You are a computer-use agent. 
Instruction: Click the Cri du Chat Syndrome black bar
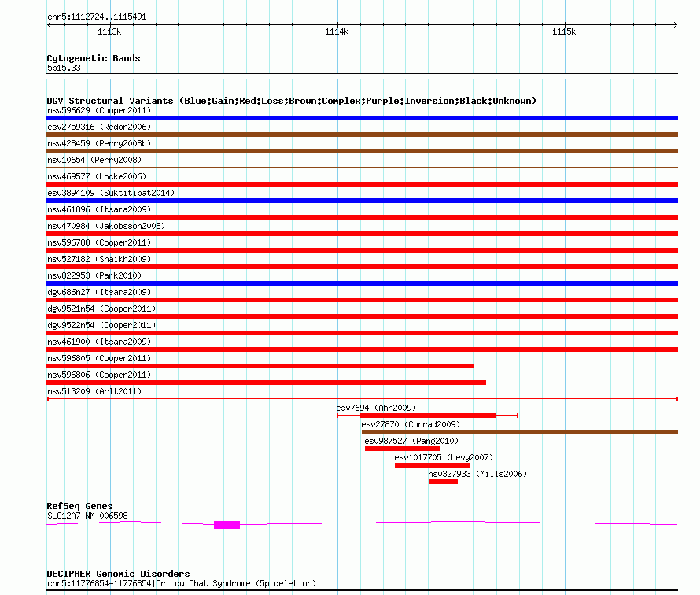click(x=362, y=590)
